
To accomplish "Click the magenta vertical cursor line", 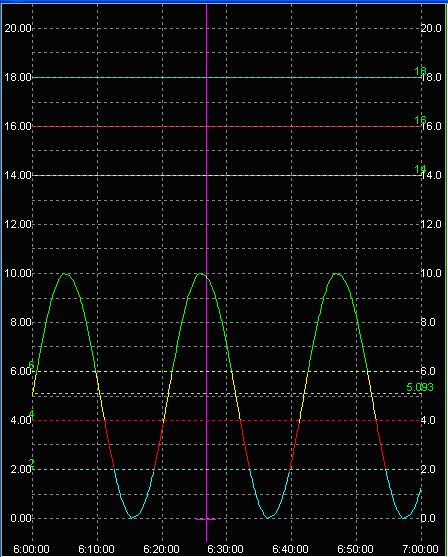I will (x=206, y=270).
